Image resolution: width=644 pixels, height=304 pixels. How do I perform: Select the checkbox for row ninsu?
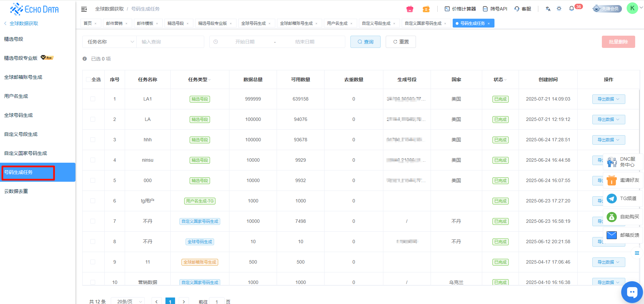click(93, 160)
